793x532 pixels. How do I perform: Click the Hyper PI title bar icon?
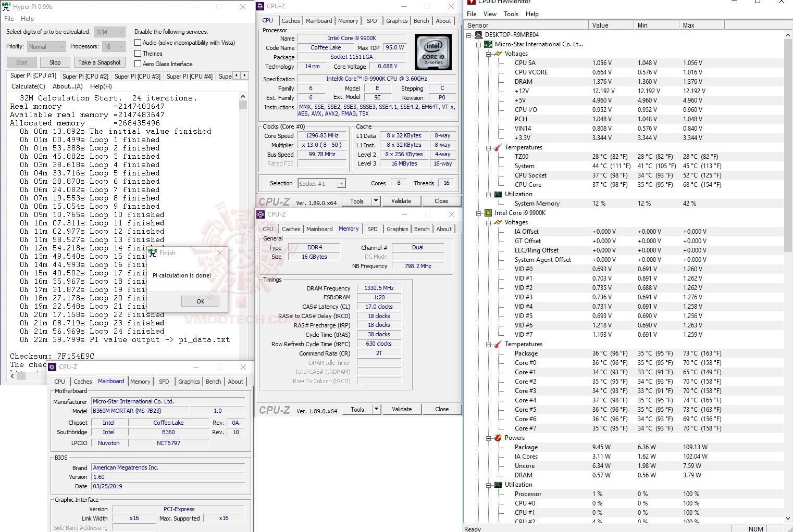tap(6, 7)
